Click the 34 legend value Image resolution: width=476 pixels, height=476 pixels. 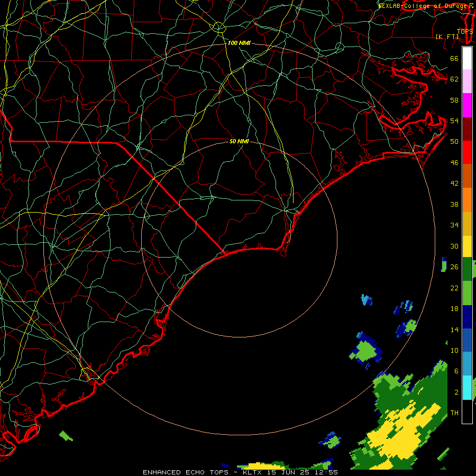tap(454, 225)
